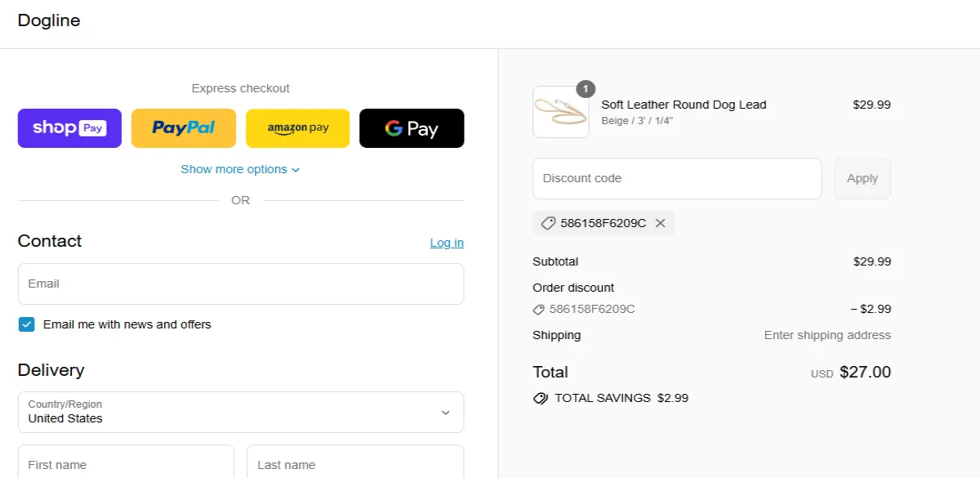Screen dimensions: 980x478
Task: Choose PayPal express checkout
Action: (x=183, y=128)
